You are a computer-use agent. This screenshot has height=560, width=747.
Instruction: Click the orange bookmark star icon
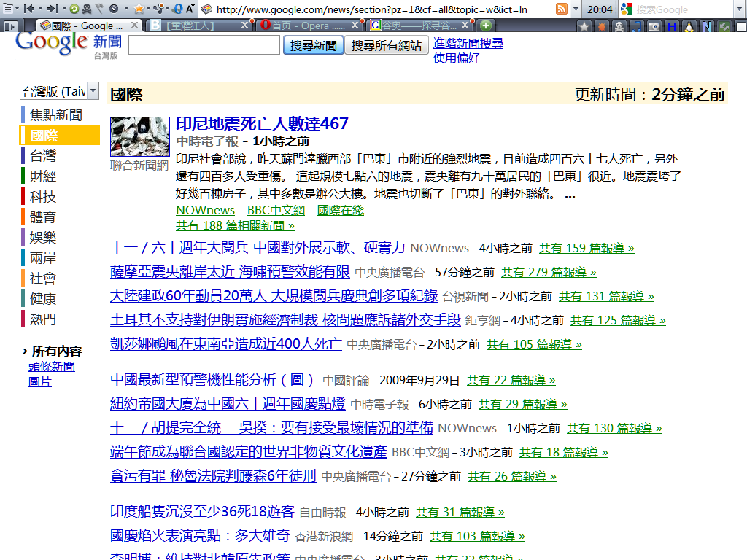139,9
